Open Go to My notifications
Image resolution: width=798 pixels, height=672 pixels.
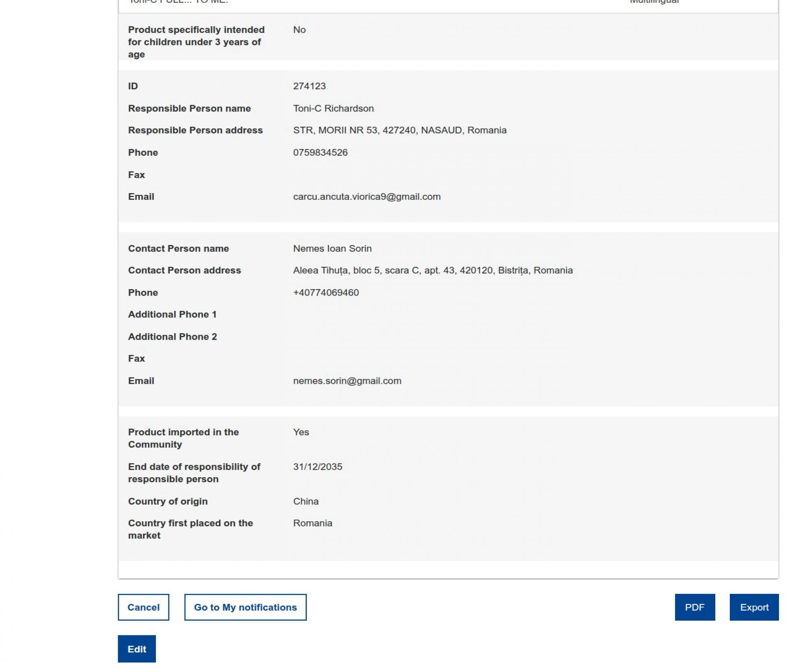[x=245, y=607]
